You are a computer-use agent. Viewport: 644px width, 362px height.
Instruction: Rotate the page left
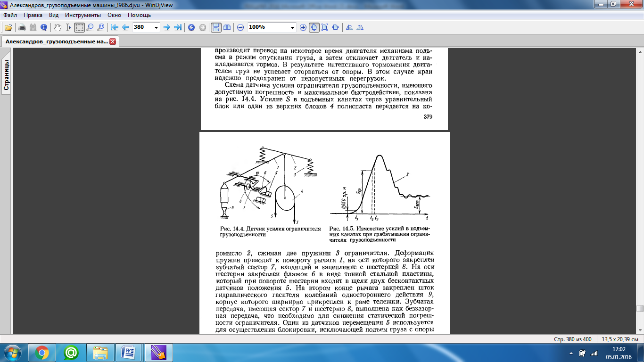(x=349, y=27)
